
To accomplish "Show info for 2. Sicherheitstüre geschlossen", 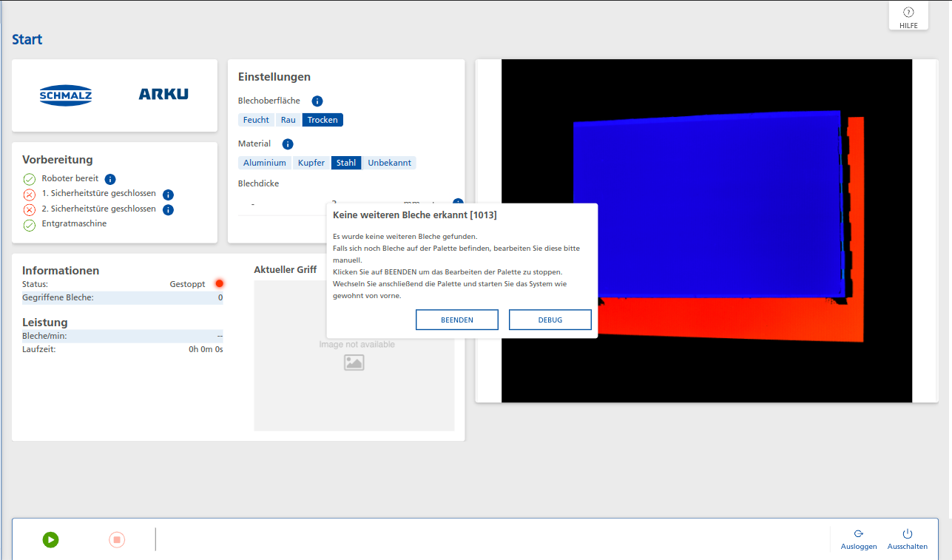I will (x=168, y=209).
